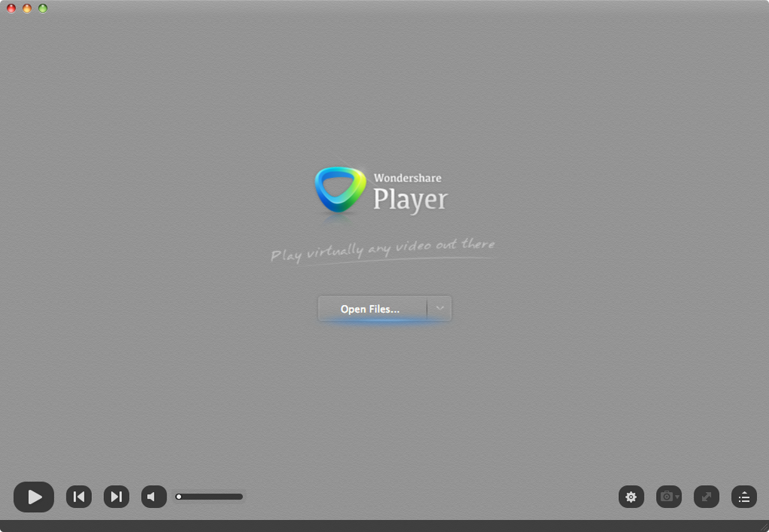Expand the snapshot options arrow beside the camera
Image resolution: width=769 pixels, height=532 pixels.
coord(677,497)
